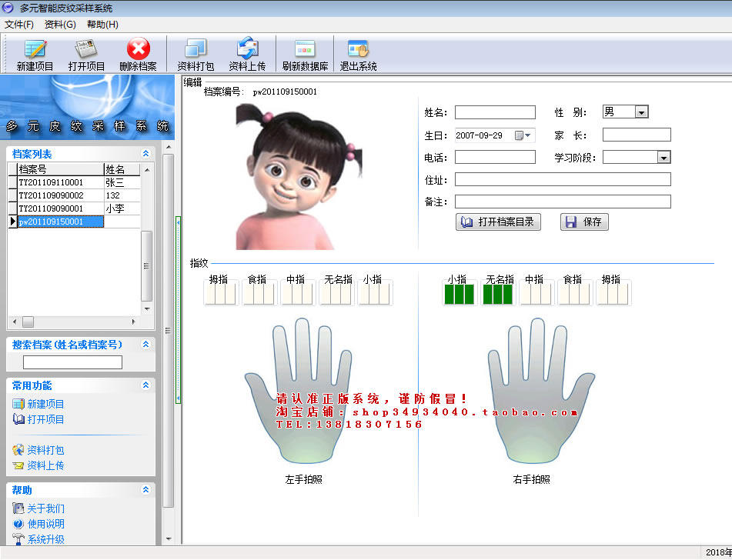
Task: Click the 退出系统 toolbar icon
Action: [358, 55]
